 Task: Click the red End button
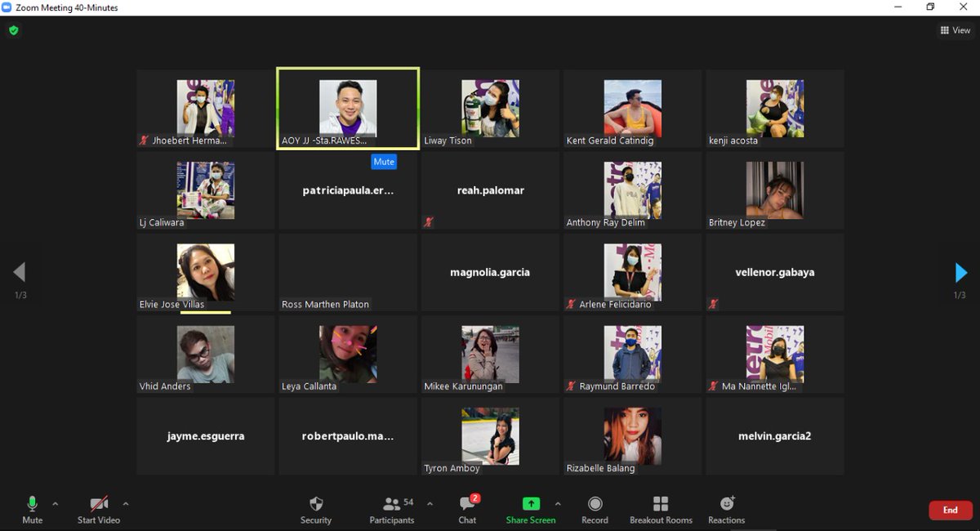point(951,511)
